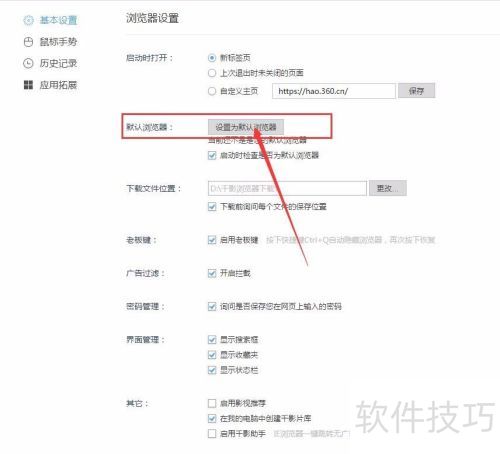Click the download location path field
500x454 pixels.
pos(287,189)
